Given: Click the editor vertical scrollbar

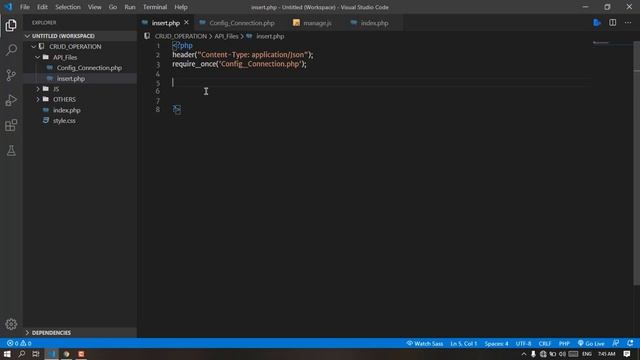Looking at the screenshot, I should [x=636, y=163].
